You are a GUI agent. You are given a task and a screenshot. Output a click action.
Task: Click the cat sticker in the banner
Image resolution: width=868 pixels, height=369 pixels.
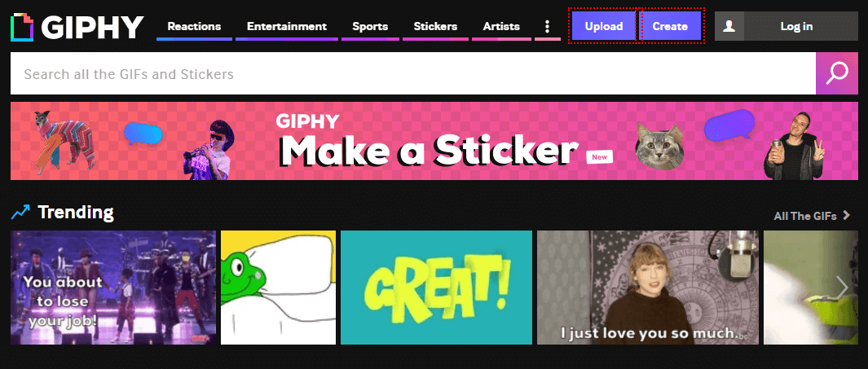pyautogui.click(x=659, y=146)
